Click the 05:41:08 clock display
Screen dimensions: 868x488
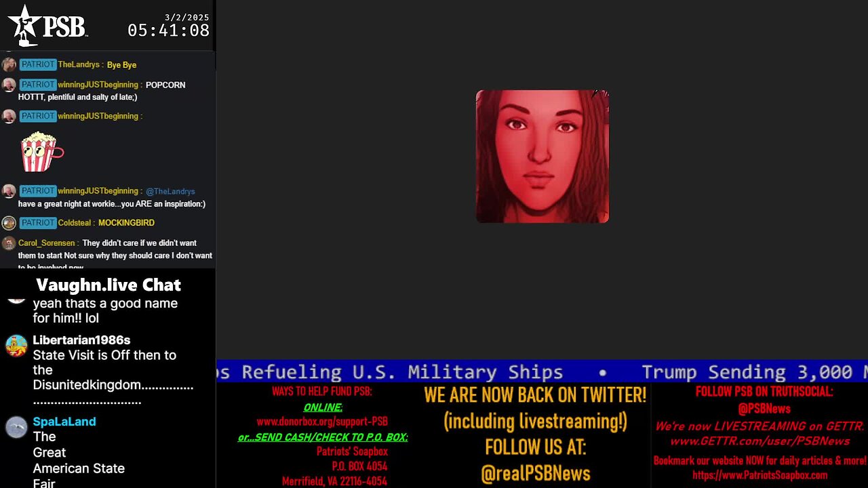[x=168, y=30]
